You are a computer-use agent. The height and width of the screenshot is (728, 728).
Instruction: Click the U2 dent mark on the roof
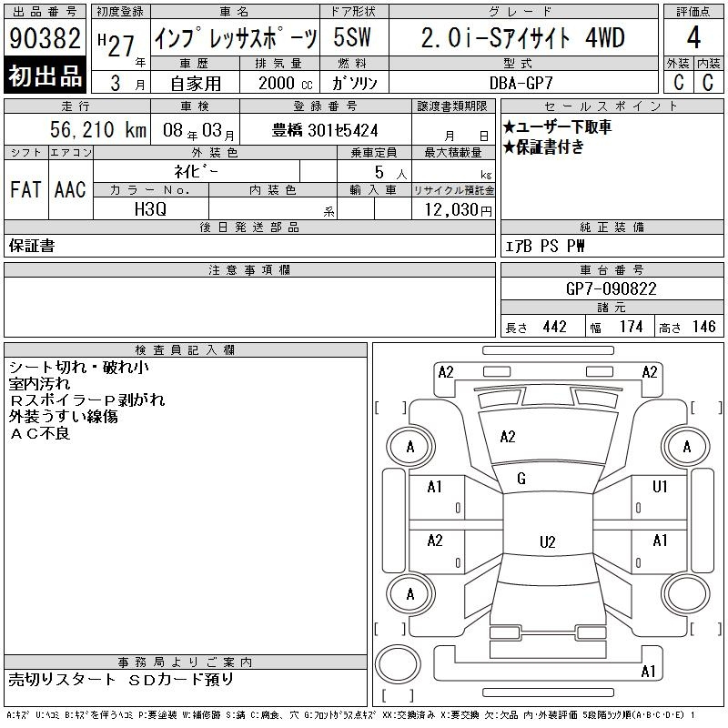pos(548,542)
